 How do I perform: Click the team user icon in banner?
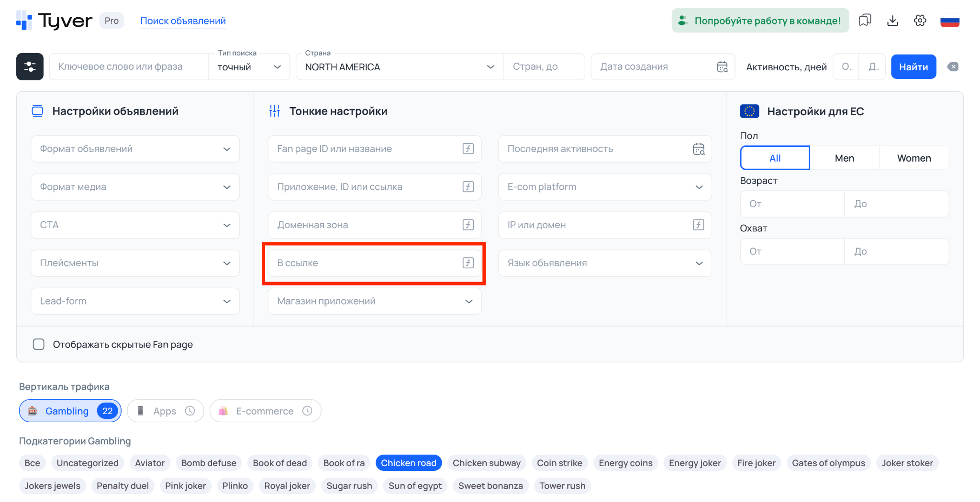(683, 21)
